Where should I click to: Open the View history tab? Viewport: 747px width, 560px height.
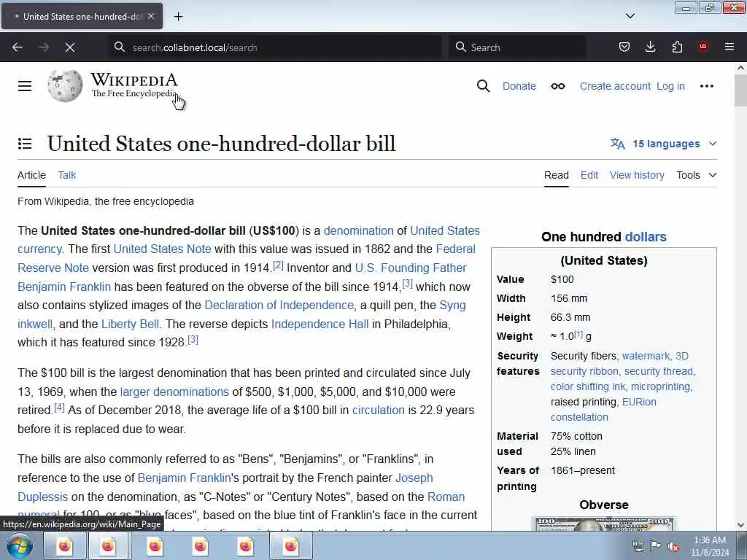pyautogui.click(x=637, y=175)
